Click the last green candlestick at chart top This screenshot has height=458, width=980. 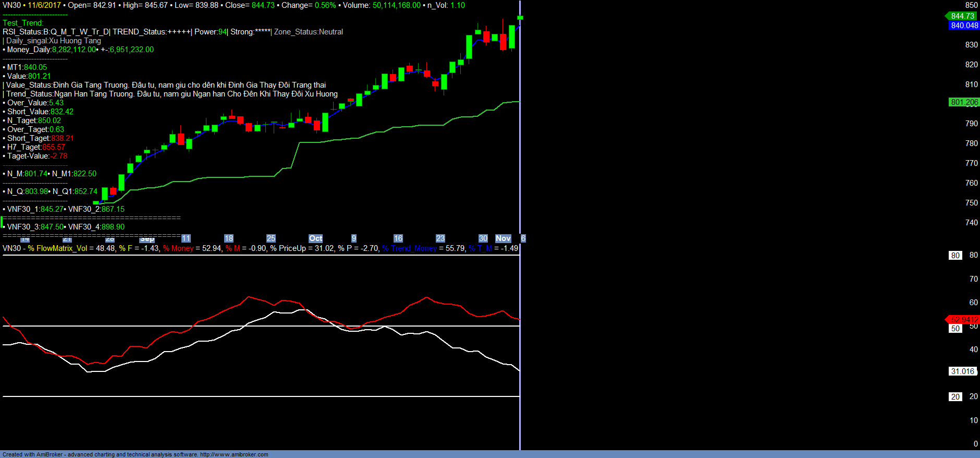520,18
